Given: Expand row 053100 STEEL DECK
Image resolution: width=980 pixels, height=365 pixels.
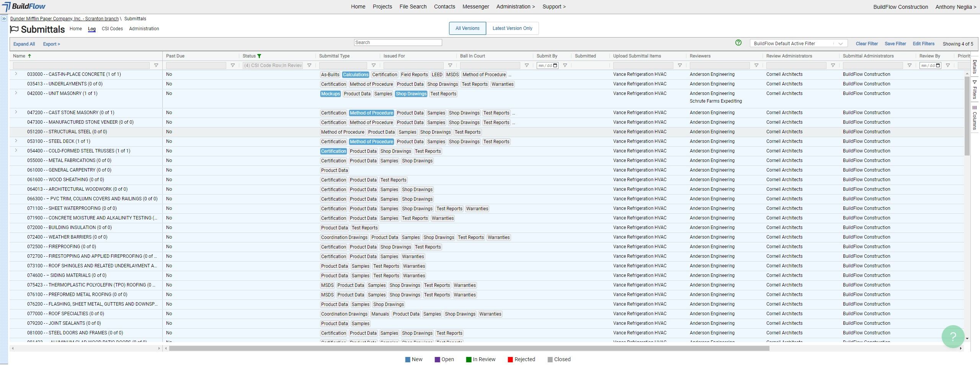Looking at the screenshot, I should 16,141.
